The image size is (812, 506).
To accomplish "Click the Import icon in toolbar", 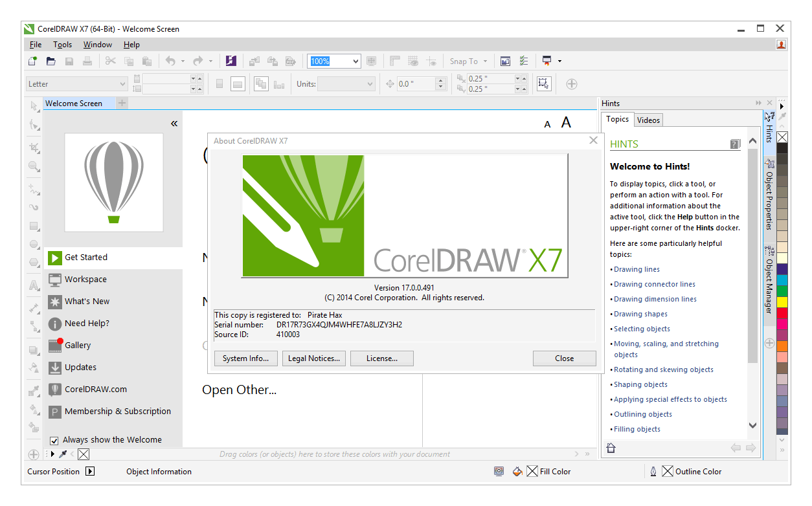I will tap(254, 61).
